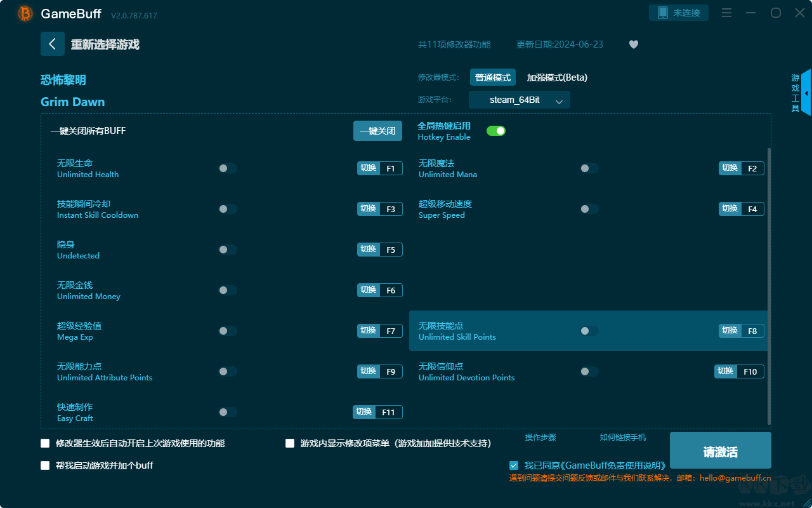The height and width of the screenshot is (508, 812).
Task: Enable the Unlimited Health toggle
Action: pos(228,168)
